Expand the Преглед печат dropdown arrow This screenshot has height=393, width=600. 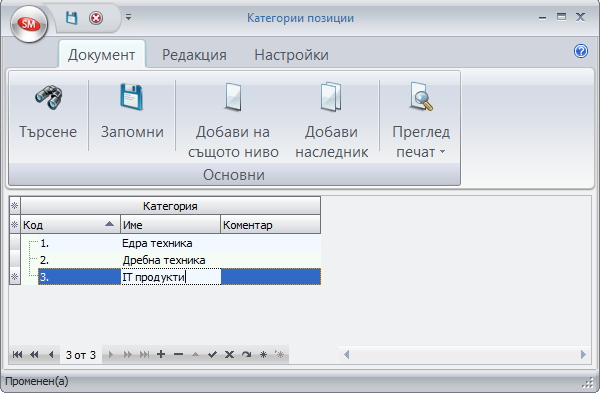tap(442, 152)
